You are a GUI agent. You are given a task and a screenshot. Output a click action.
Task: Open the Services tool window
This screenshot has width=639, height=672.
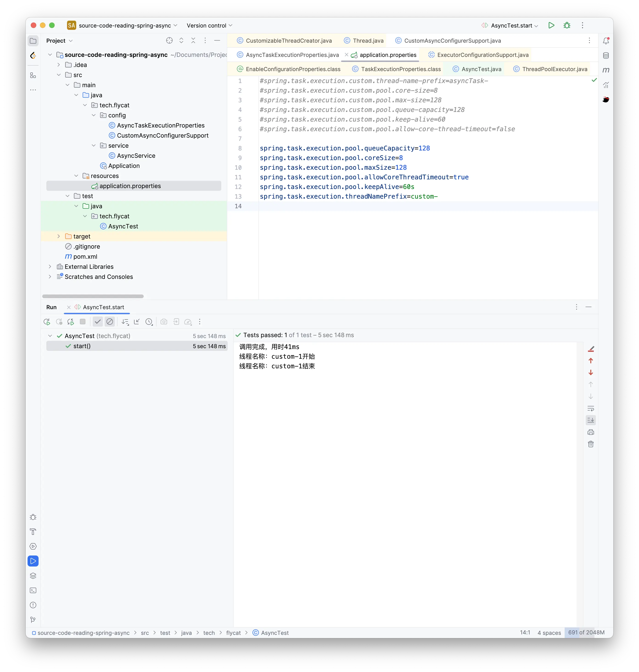click(33, 546)
